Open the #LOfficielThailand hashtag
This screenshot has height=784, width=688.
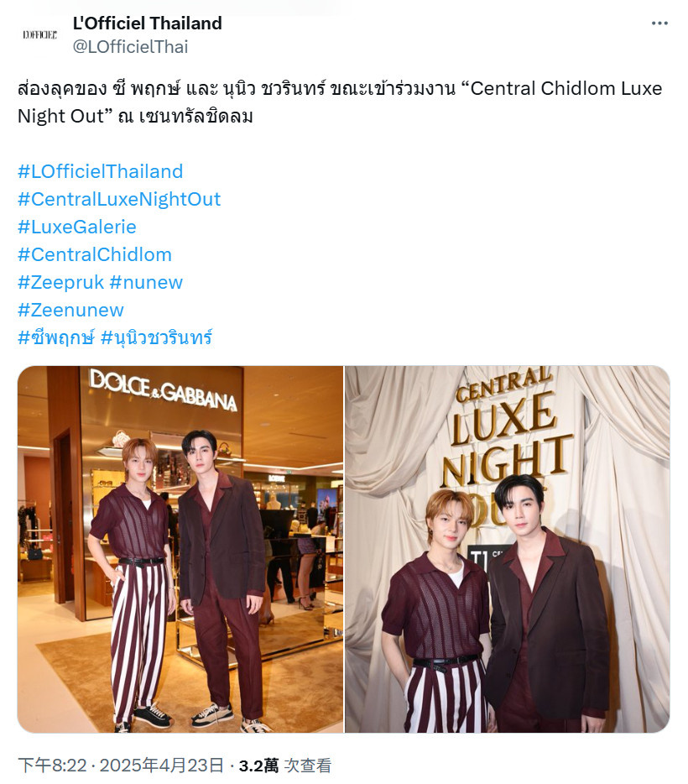(x=101, y=171)
